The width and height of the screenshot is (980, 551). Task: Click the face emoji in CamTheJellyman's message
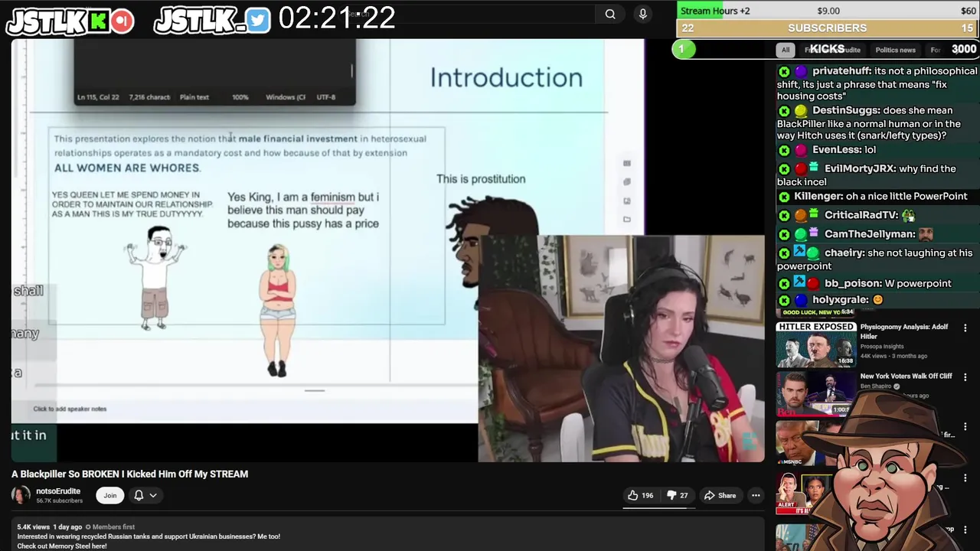[926, 234]
